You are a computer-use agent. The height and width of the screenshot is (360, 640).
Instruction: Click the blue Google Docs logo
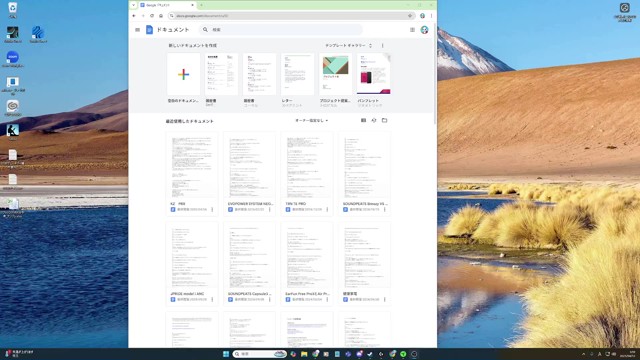pyautogui.click(x=149, y=30)
